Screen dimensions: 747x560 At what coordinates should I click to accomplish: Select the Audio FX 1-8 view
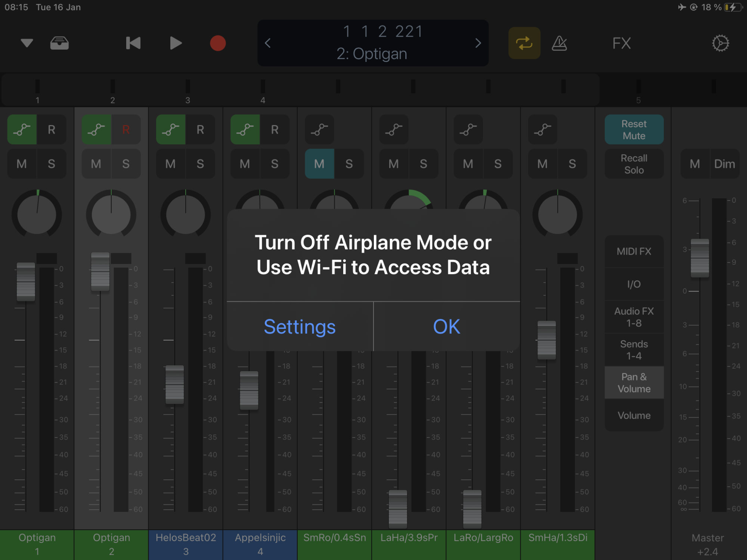[x=634, y=317]
